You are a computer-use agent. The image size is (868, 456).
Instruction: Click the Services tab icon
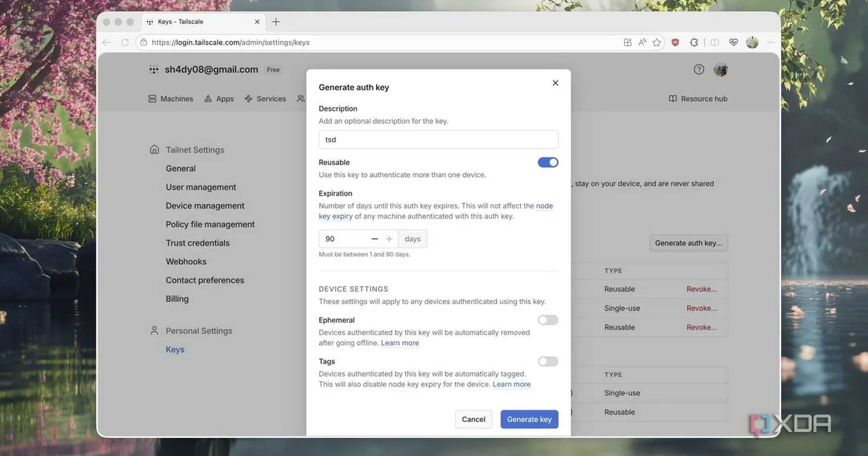(x=249, y=98)
